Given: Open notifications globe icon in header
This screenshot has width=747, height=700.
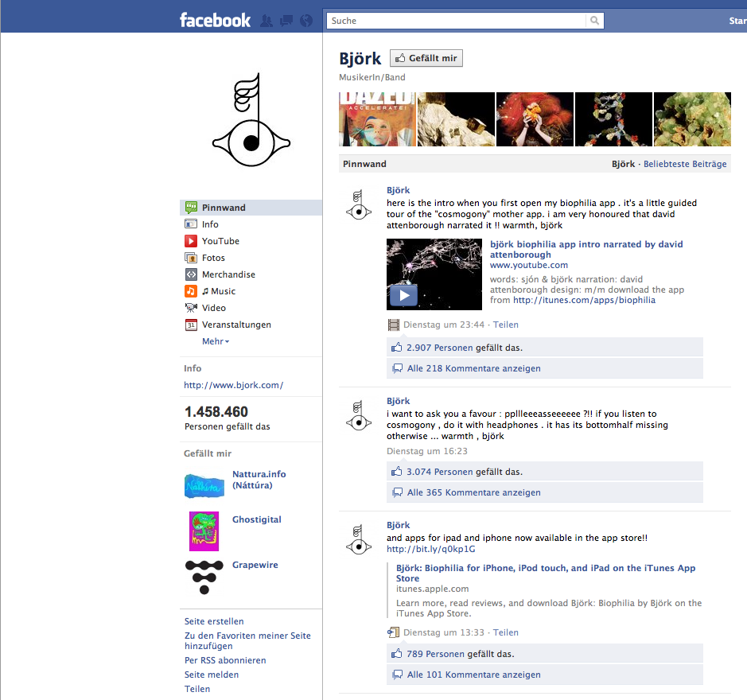Looking at the screenshot, I should coord(306,21).
